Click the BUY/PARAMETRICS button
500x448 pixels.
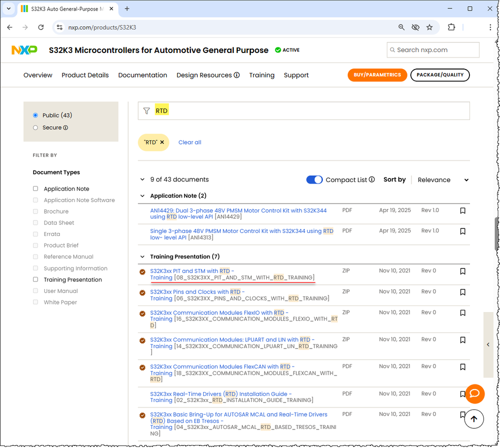pos(377,75)
